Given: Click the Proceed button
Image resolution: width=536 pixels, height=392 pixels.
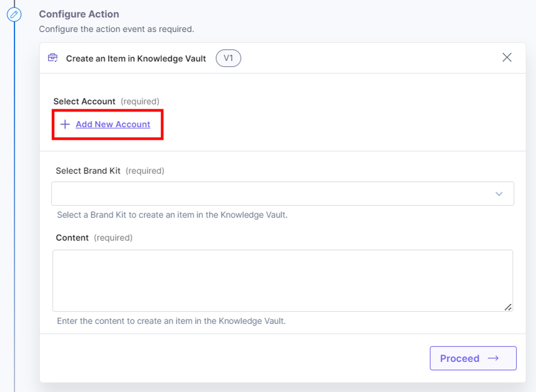Looking at the screenshot, I should pyautogui.click(x=473, y=358).
